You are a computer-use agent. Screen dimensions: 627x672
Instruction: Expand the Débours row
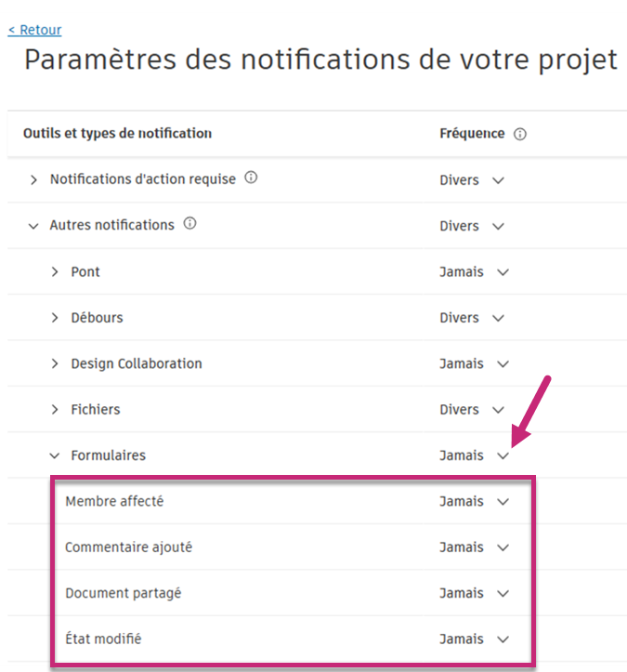pyautogui.click(x=55, y=318)
